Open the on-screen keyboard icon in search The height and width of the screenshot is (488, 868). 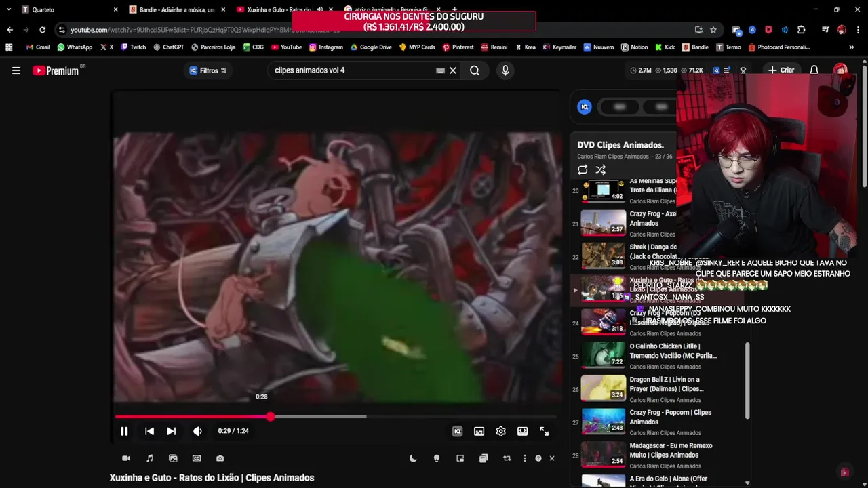[440, 70]
